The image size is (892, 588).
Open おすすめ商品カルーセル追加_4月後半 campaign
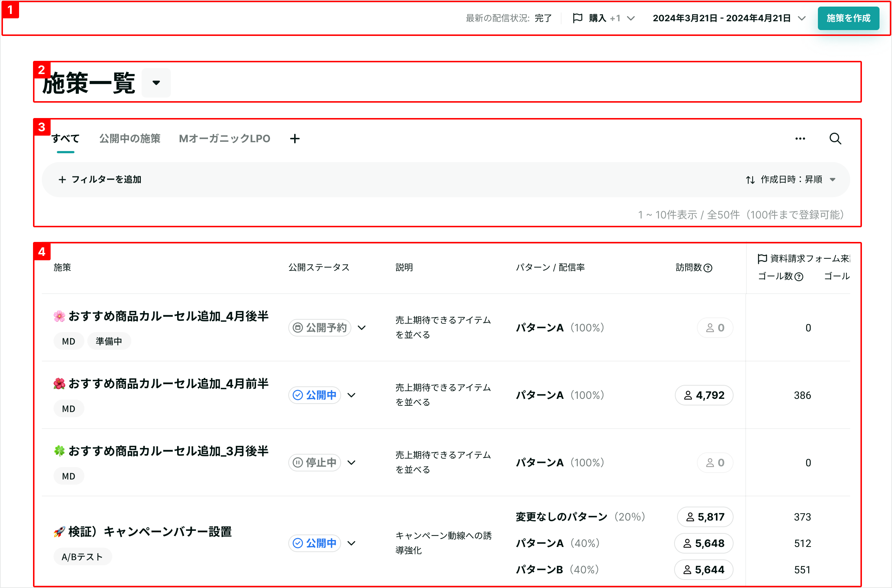coord(168,316)
